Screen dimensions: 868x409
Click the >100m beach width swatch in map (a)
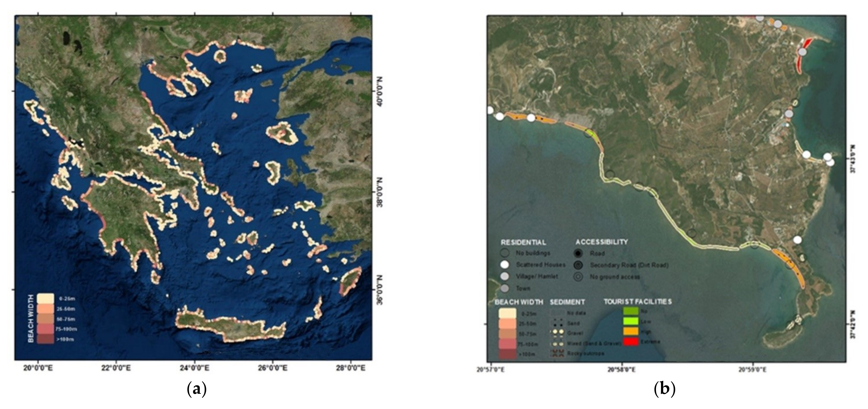(46, 339)
